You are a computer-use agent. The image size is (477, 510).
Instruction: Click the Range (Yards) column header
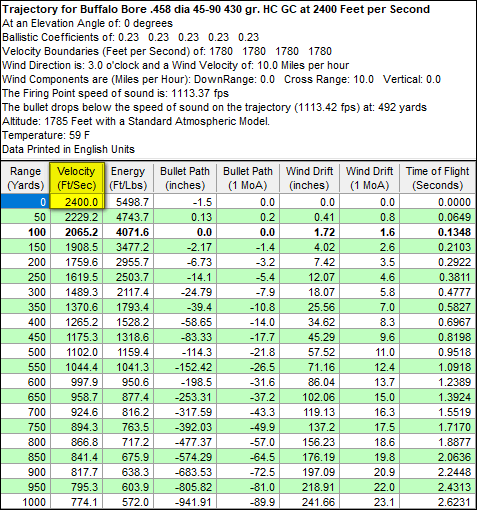tap(25, 178)
